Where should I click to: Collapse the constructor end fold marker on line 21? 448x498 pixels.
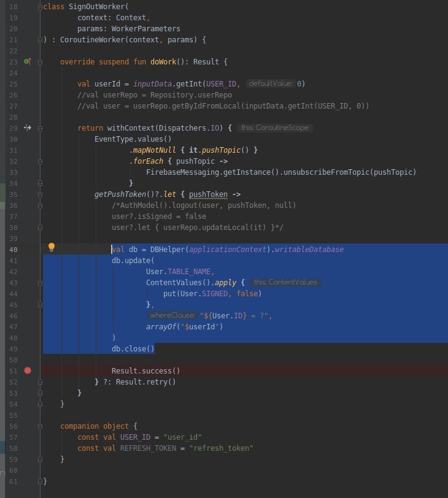pos(40,40)
